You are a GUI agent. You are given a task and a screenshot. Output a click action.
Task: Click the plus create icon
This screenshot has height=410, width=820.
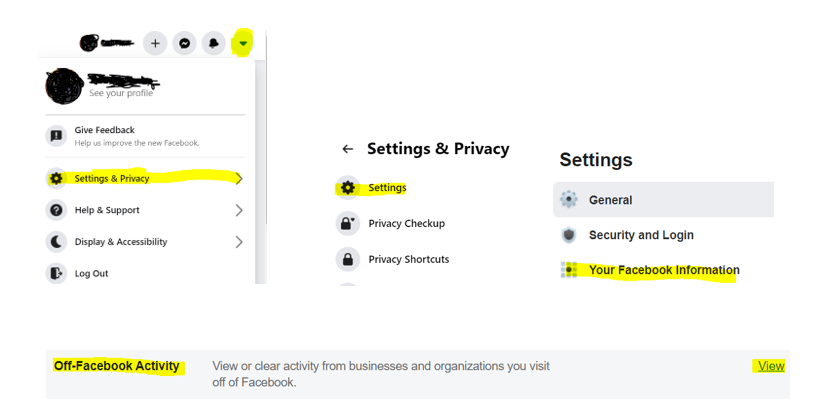pos(155,43)
